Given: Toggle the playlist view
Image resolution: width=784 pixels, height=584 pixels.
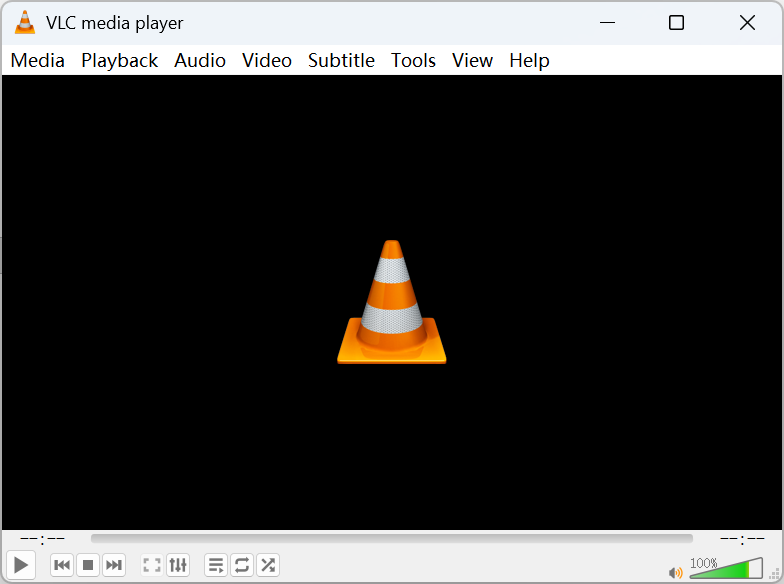Looking at the screenshot, I should [x=216, y=566].
